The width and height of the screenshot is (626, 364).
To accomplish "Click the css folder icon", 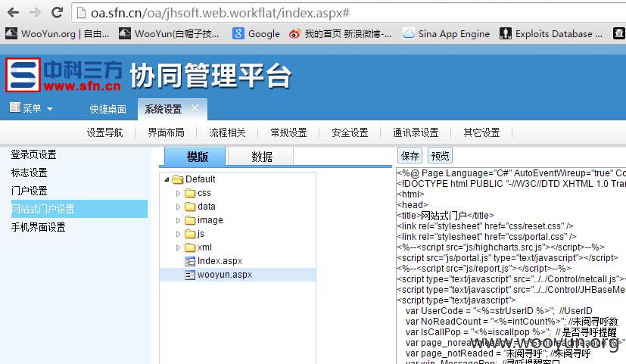I will (x=190, y=193).
